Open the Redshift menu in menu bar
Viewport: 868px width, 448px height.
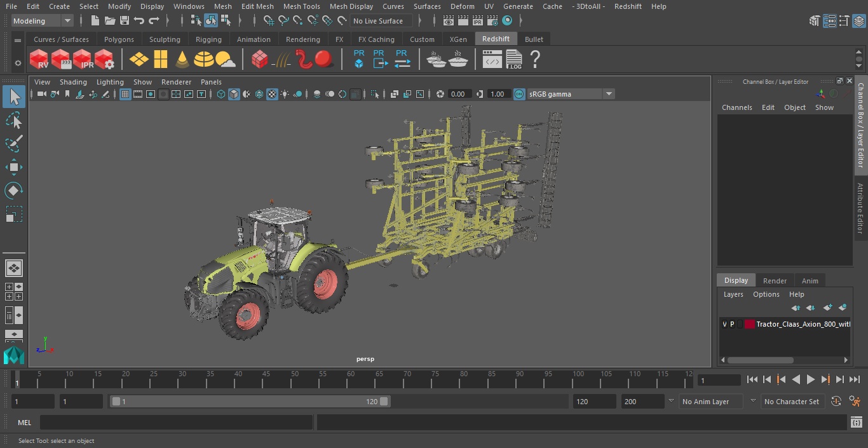[x=628, y=6]
